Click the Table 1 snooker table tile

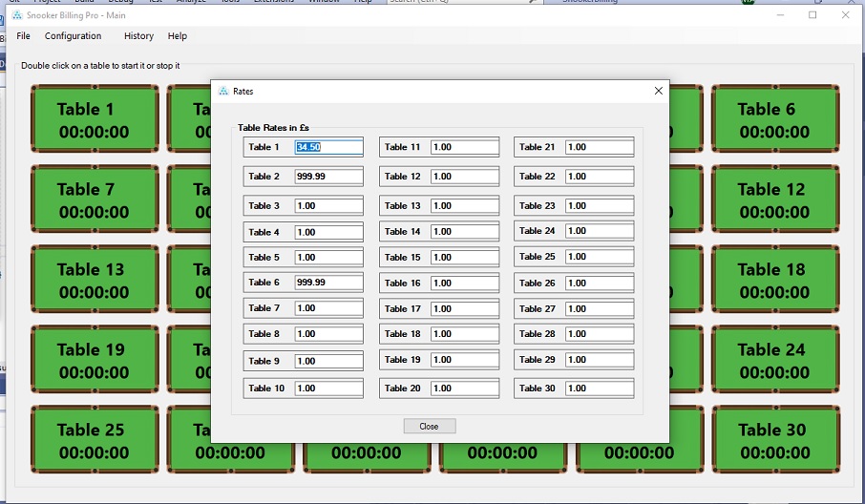point(95,118)
